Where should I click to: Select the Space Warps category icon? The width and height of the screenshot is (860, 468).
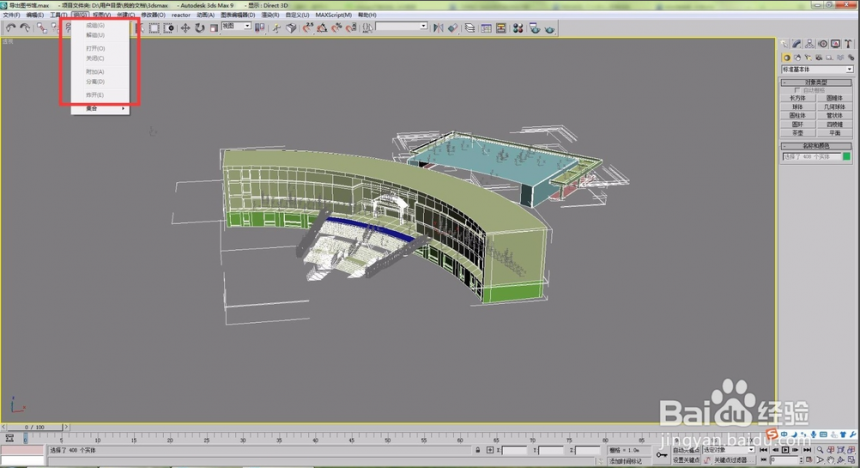point(840,58)
